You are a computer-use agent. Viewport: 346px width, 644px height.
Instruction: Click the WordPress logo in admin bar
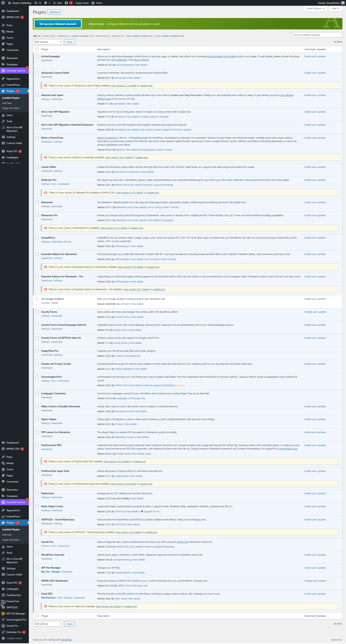[3, 3]
